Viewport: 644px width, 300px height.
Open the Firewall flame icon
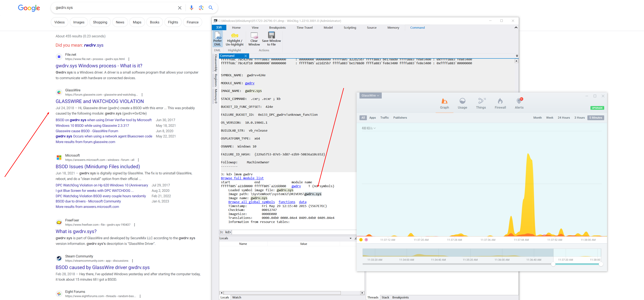pyautogui.click(x=500, y=101)
